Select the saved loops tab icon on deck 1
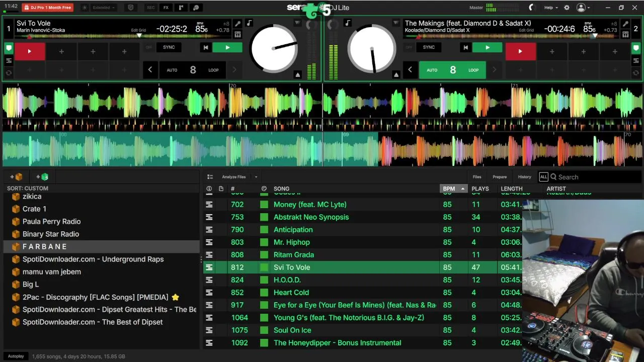The height and width of the screenshot is (362, 644). pos(9,61)
